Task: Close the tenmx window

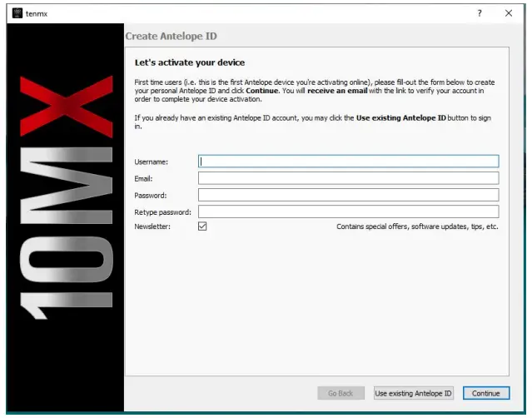Action: click(508, 13)
